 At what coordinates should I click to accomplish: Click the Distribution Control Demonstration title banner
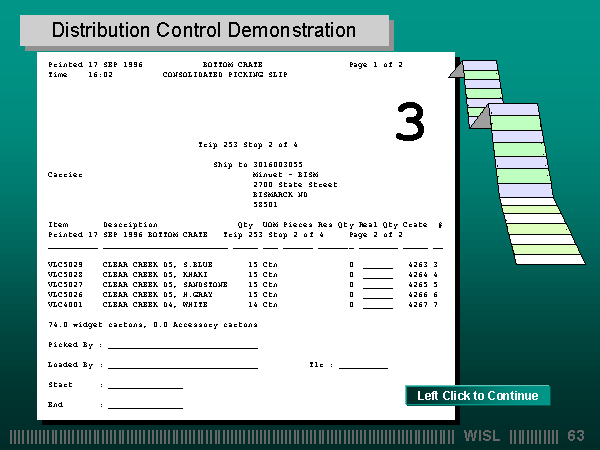pos(204,31)
